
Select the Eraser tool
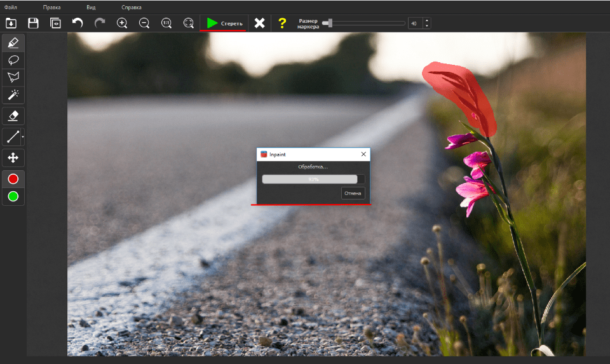(x=13, y=116)
